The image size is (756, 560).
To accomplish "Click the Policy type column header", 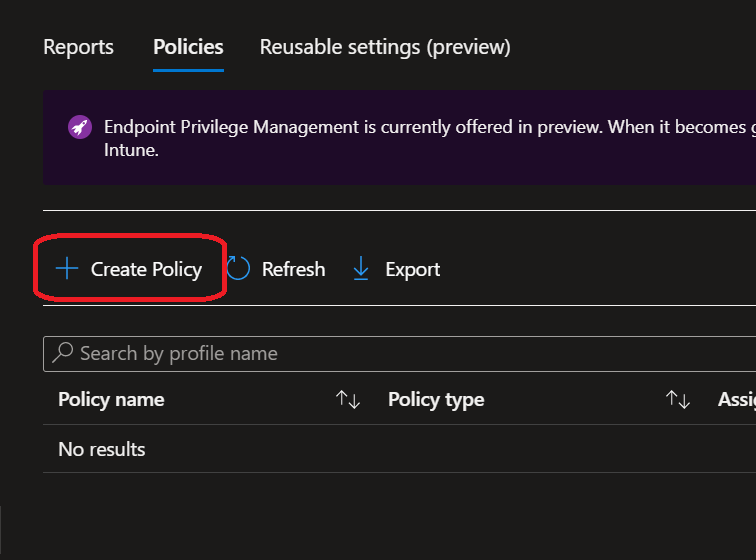I will (436, 400).
